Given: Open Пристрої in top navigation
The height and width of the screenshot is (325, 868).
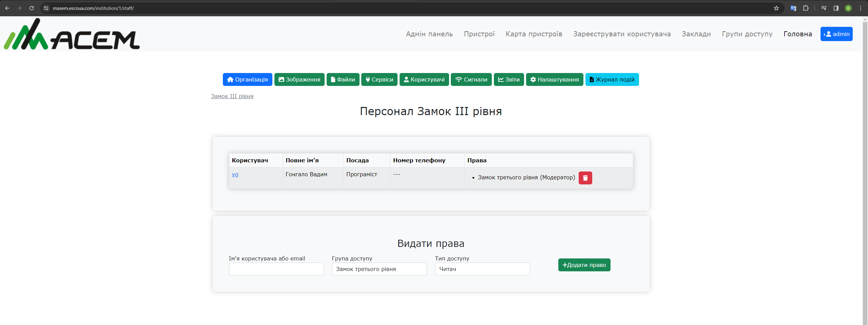Looking at the screenshot, I should pyautogui.click(x=479, y=34).
